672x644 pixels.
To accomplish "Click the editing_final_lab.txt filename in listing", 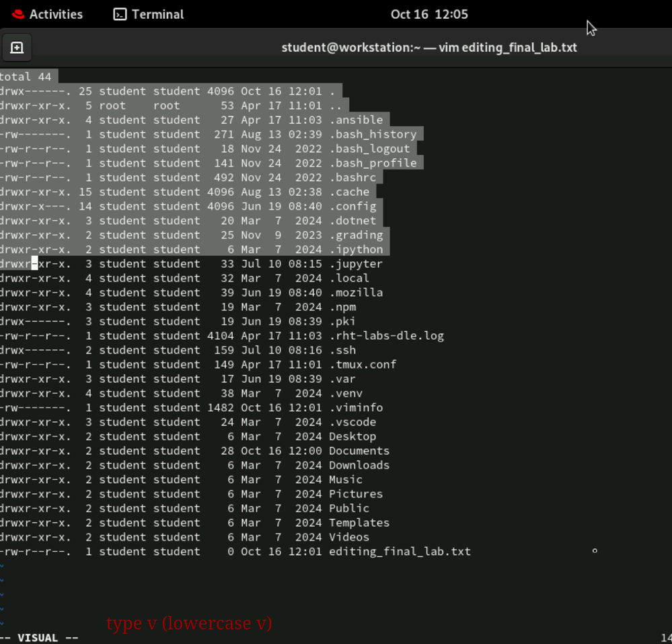I will tap(400, 551).
